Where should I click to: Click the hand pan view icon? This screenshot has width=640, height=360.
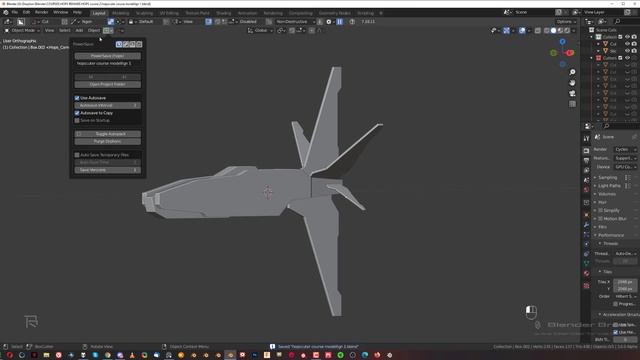(572, 83)
